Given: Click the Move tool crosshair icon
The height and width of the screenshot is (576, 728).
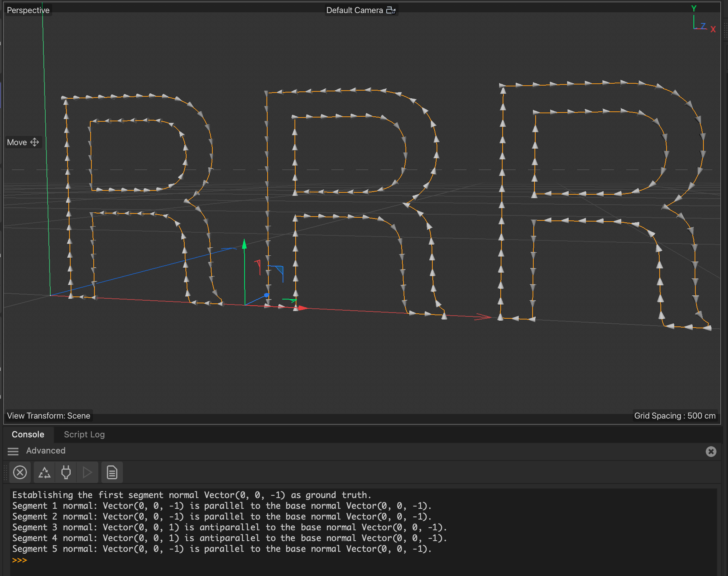Looking at the screenshot, I should click(35, 142).
